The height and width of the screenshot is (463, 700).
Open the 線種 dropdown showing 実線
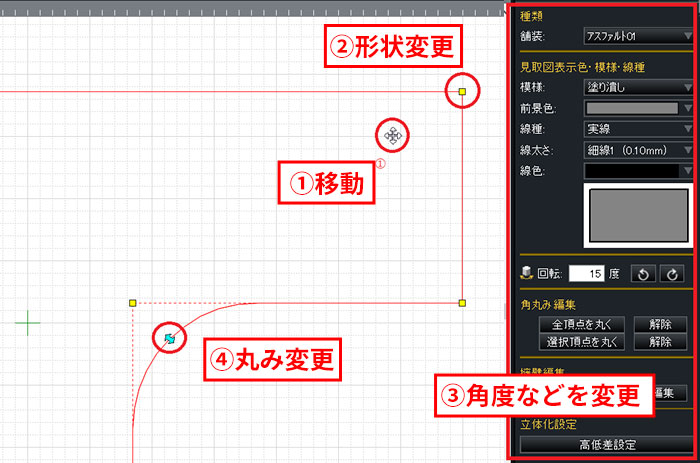tap(638, 129)
